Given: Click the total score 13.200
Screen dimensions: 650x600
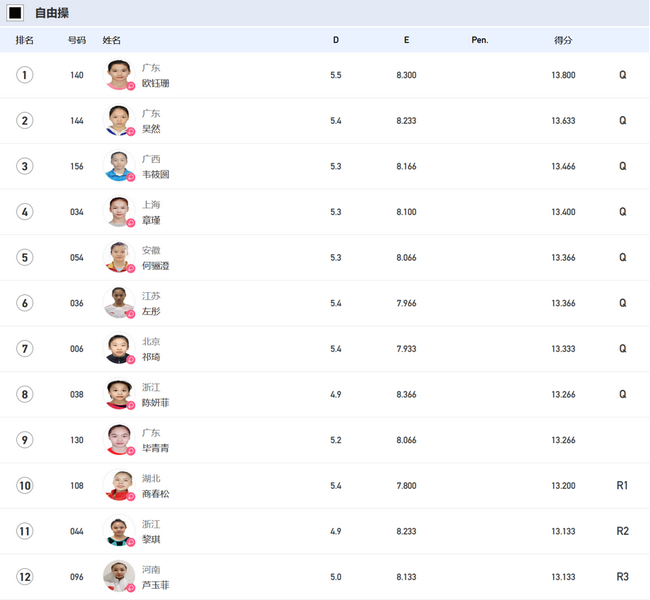Looking at the screenshot, I should [x=563, y=486].
